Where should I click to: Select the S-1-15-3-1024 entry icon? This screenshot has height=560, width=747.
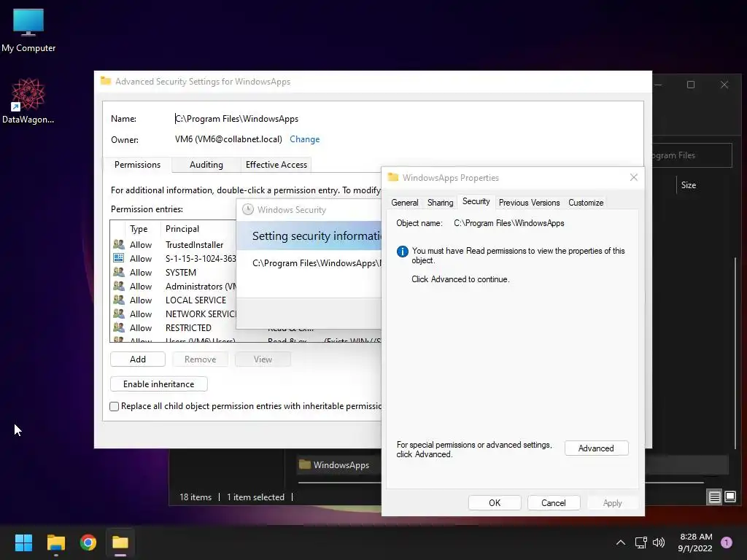[x=119, y=259]
